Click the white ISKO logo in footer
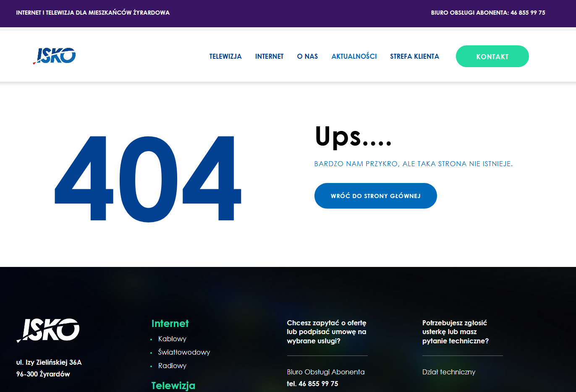 point(48,330)
